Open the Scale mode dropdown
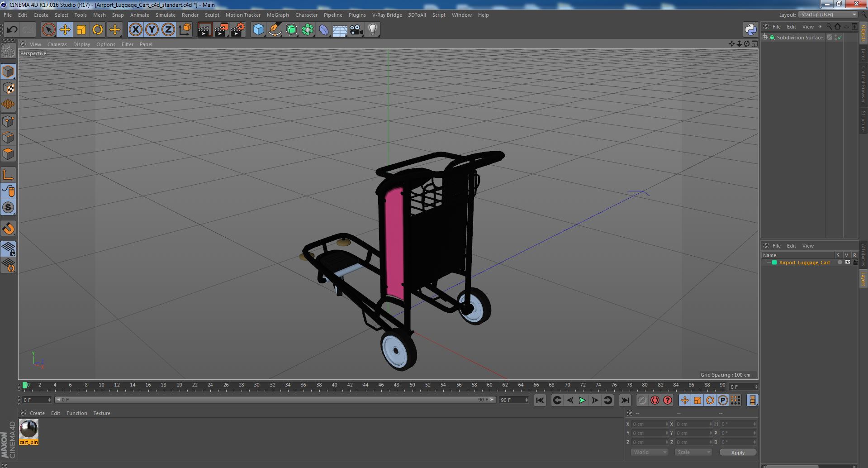Viewport: 868px width, 468px height. tap(693, 452)
